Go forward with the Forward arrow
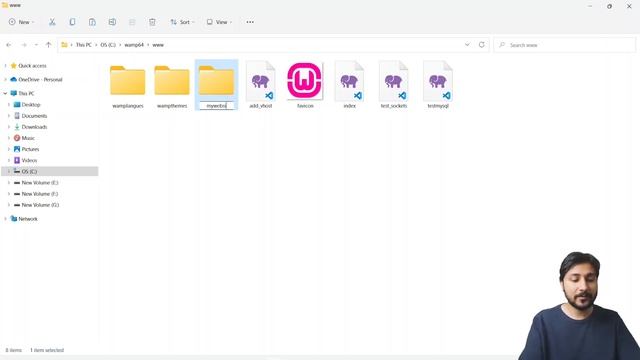The width and height of the screenshot is (640, 360). (24, 45)
